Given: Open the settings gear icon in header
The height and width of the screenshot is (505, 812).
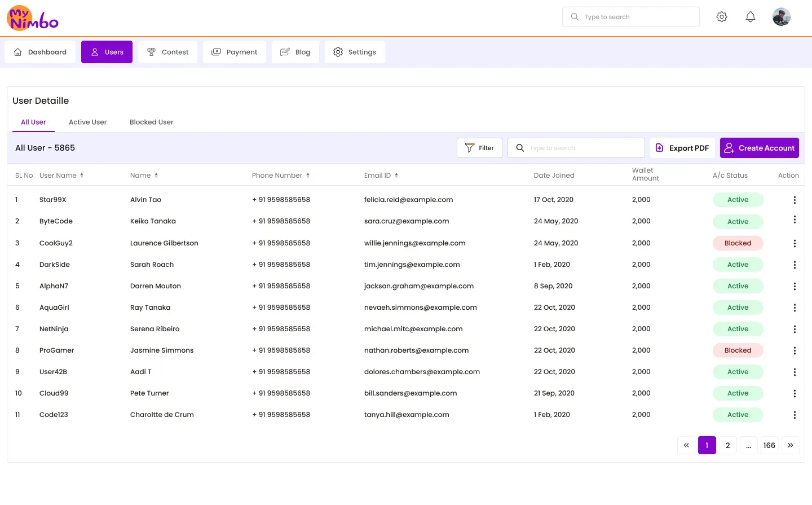Looking at the screenshot, I should click(722, 17).
